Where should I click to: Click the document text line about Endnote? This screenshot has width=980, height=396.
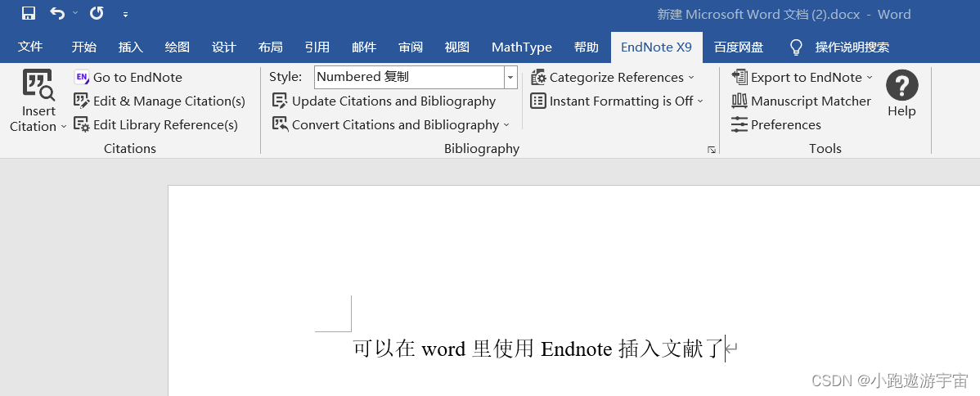click(x=539, y=349)
